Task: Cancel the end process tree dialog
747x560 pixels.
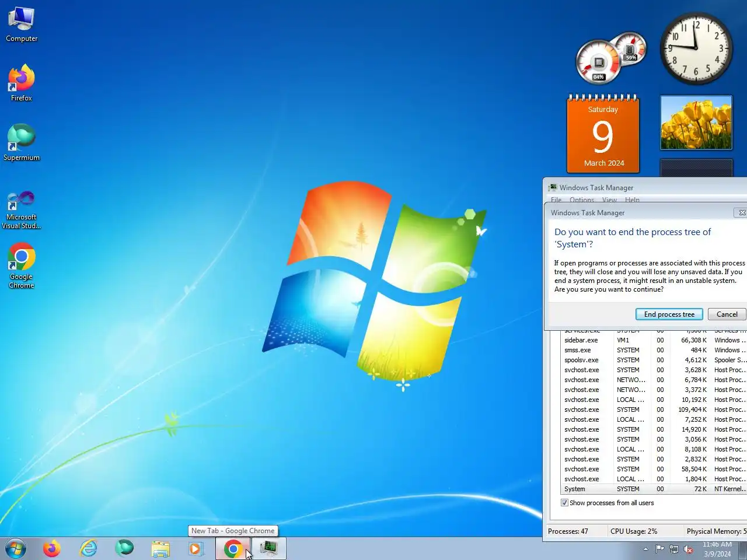Action: click(727, 314)
